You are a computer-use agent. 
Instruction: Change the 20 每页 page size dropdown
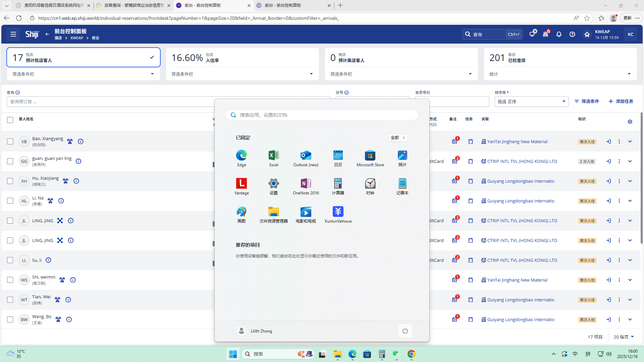tap(624, 337)
